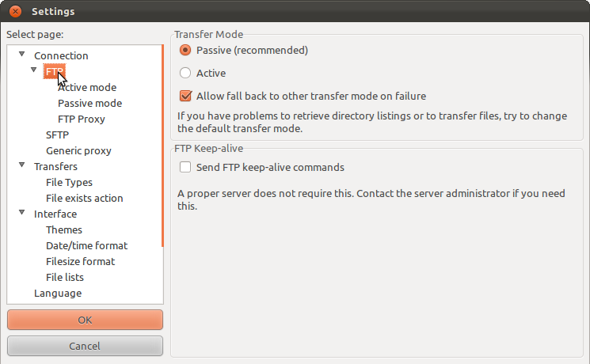Confirm settings with the OK button
Image resolution: width=590 pixels, height=364 pixels.
85,320
